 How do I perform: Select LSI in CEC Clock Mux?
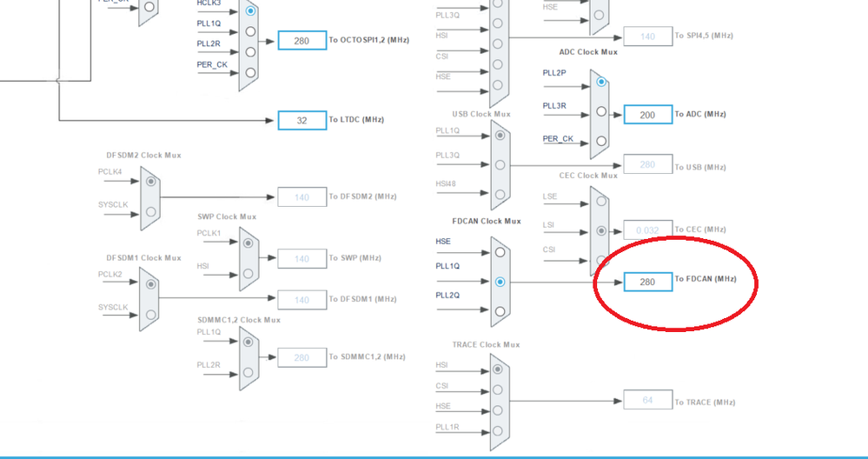pos(602,231)
